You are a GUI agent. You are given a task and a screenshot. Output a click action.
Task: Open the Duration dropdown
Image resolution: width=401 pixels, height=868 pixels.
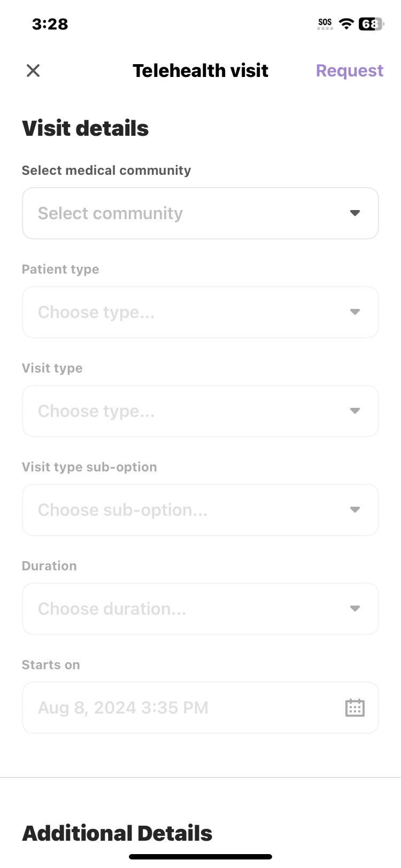(x=200, y=609)
